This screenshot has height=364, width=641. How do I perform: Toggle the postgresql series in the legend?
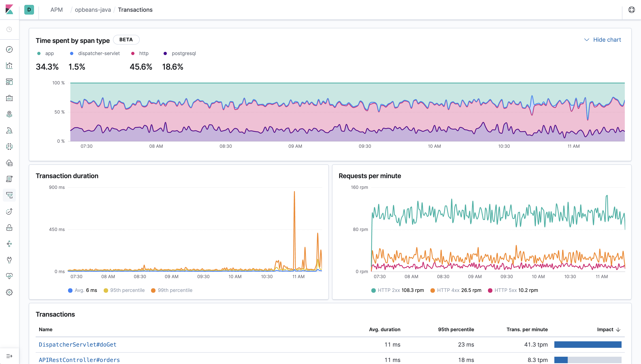179,53
